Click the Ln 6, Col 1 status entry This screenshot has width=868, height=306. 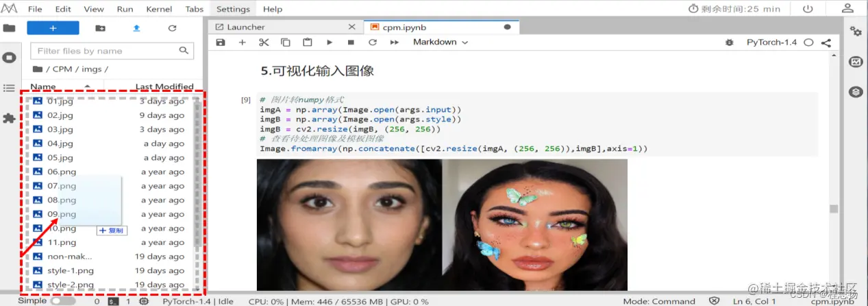click(x=755, y=301)
